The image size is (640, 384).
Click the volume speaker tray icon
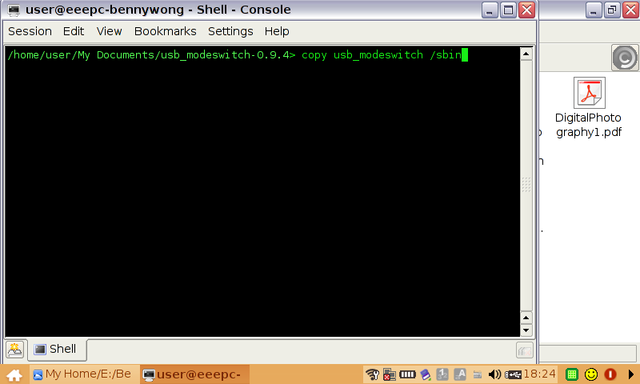[x=495, y=374]
